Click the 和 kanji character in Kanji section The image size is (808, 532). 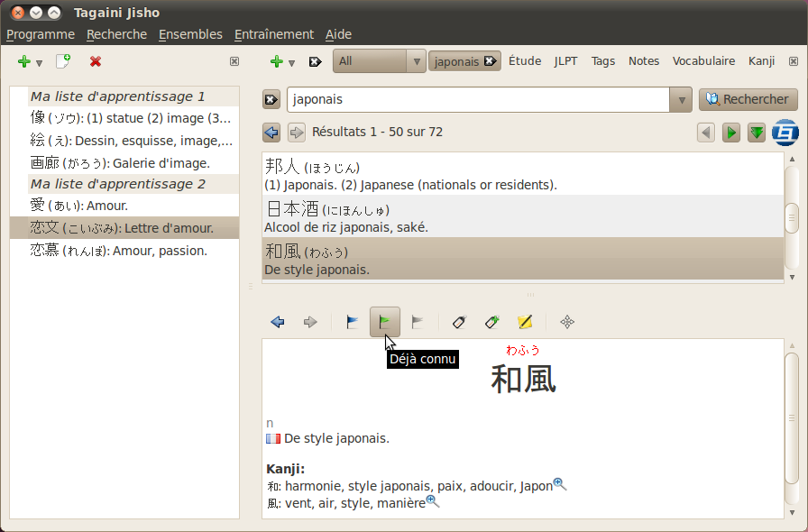[273, 486]
